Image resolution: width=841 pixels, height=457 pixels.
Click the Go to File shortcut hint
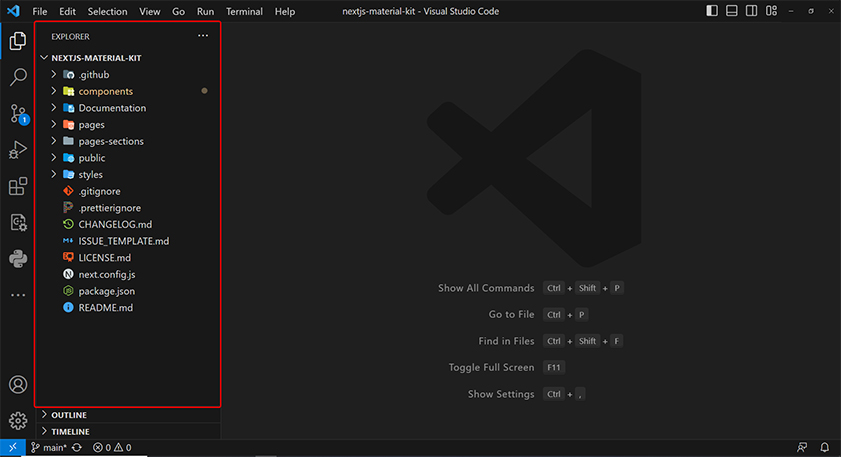(x=538, y=314)
